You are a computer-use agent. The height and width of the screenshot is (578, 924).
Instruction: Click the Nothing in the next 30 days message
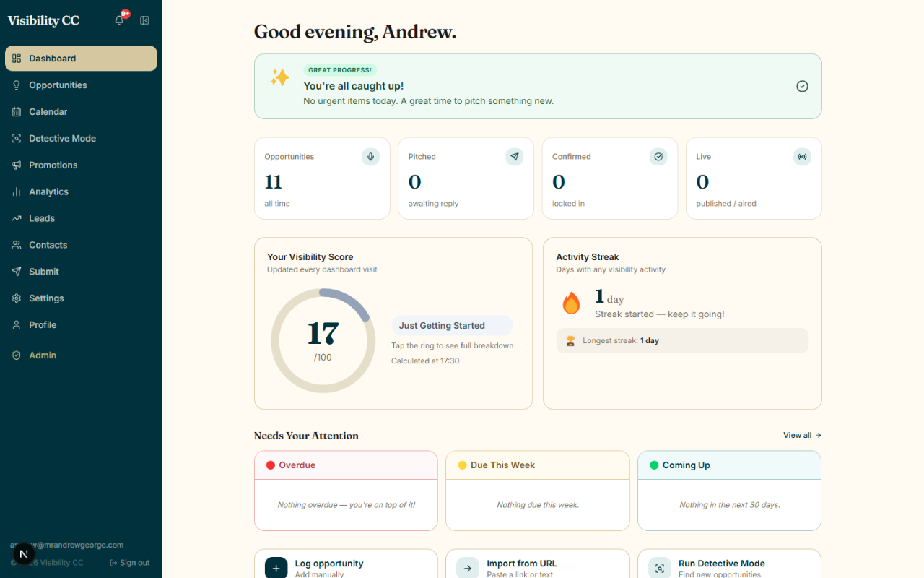click(x=729, y=505)
